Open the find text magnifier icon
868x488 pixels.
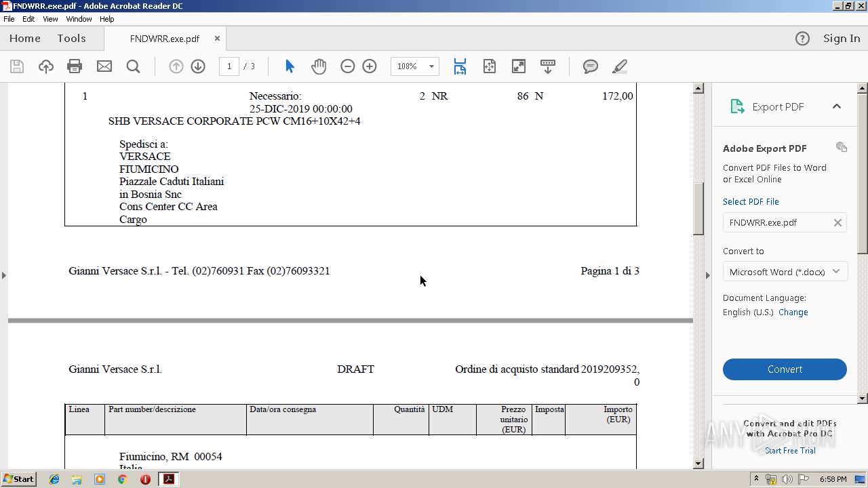[x=133, y=66]
